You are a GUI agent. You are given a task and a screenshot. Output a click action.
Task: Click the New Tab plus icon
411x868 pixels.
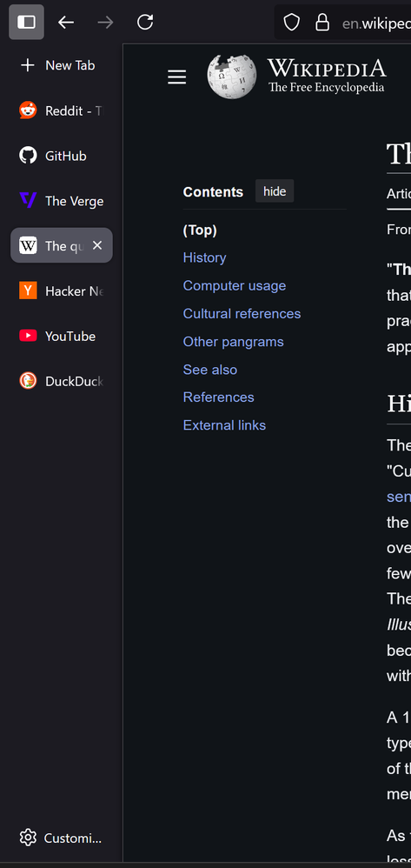(x=27, y=65)
